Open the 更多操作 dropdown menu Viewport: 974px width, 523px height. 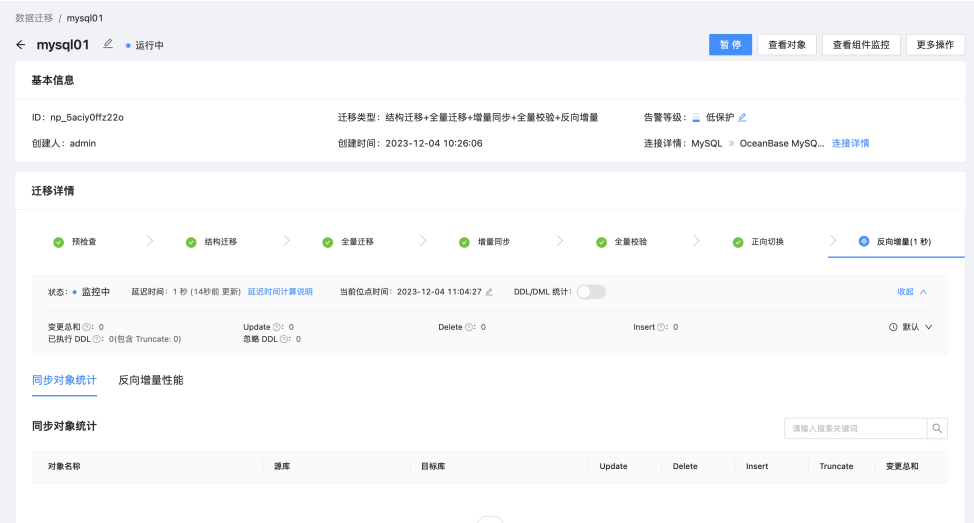(935, 45)
